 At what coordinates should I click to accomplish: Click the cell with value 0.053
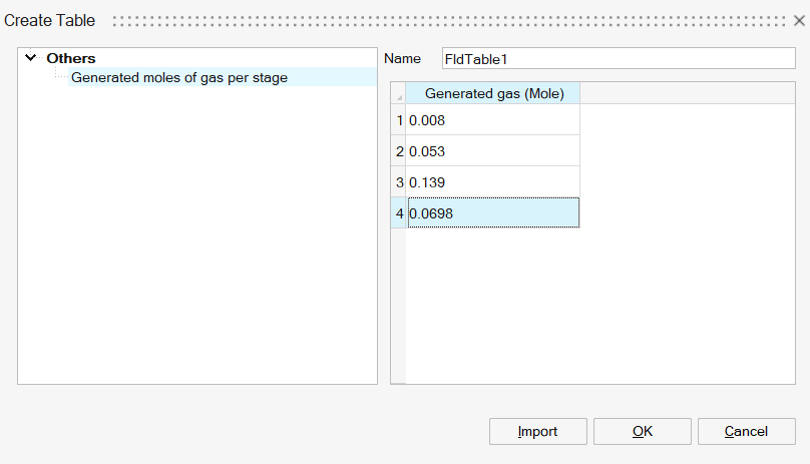pyautogui.click(x=493, y=152)
